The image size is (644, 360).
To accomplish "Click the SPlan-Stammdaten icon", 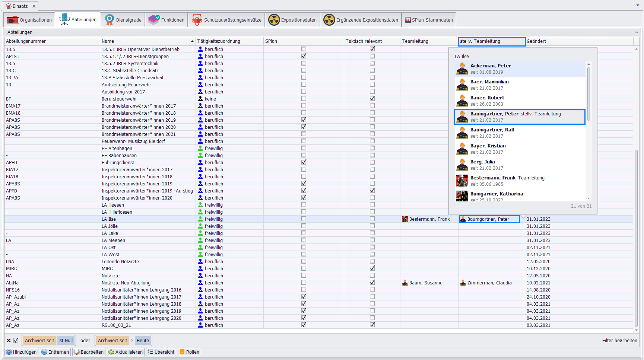I will tap(408, 20).
